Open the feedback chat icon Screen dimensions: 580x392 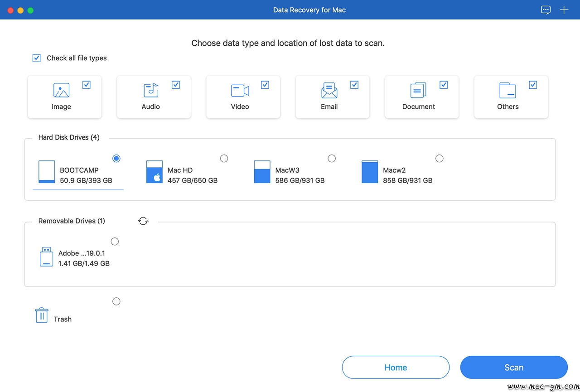546,10
